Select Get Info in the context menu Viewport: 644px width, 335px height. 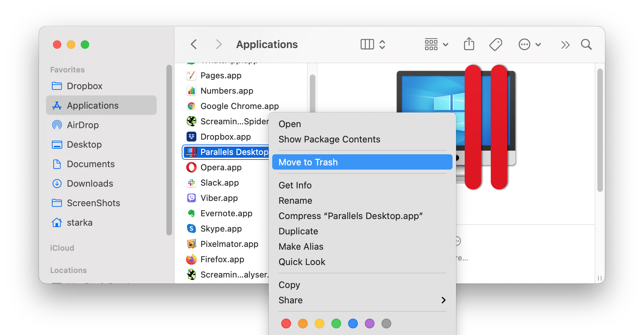295,185
